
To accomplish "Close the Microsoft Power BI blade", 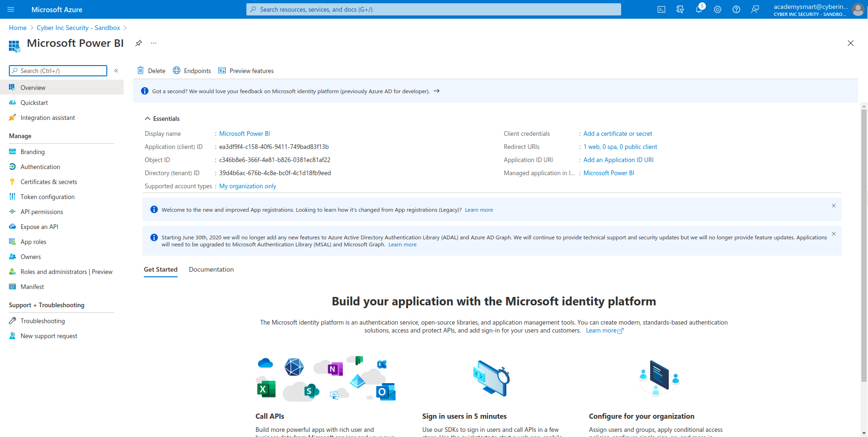I will coord(851,43).
